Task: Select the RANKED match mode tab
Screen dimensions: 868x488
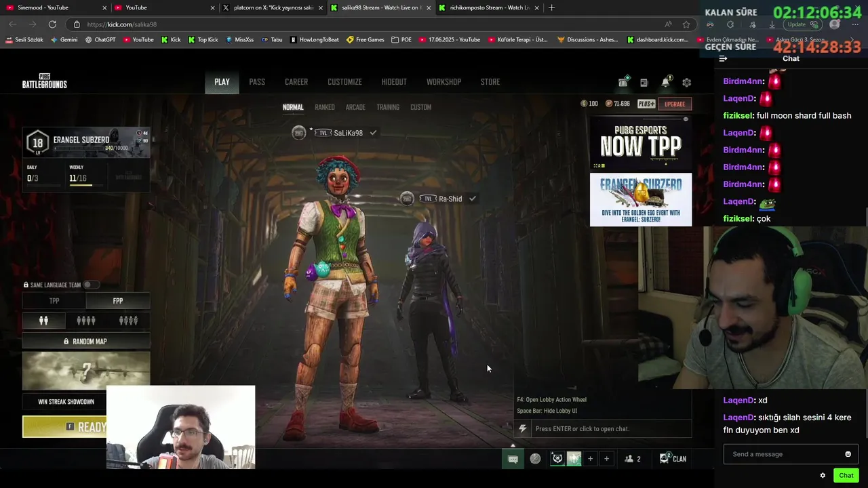Action: (x=325, y=107)
